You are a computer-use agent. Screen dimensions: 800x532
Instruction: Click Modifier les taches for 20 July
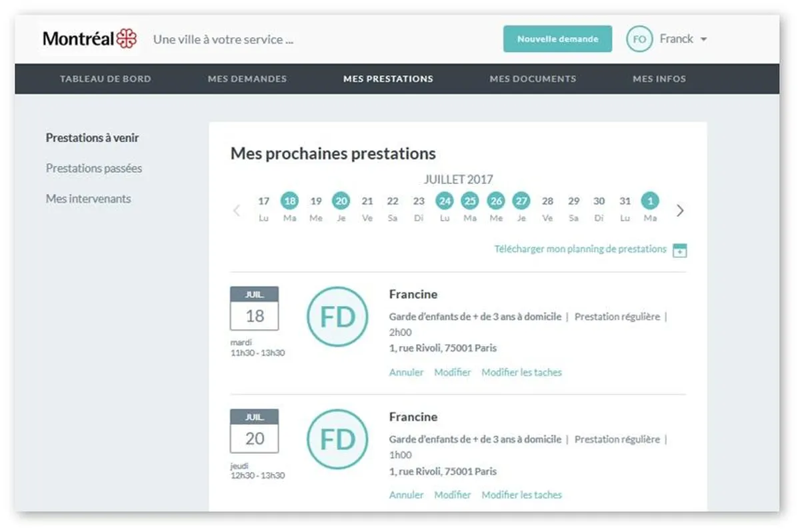522,495
